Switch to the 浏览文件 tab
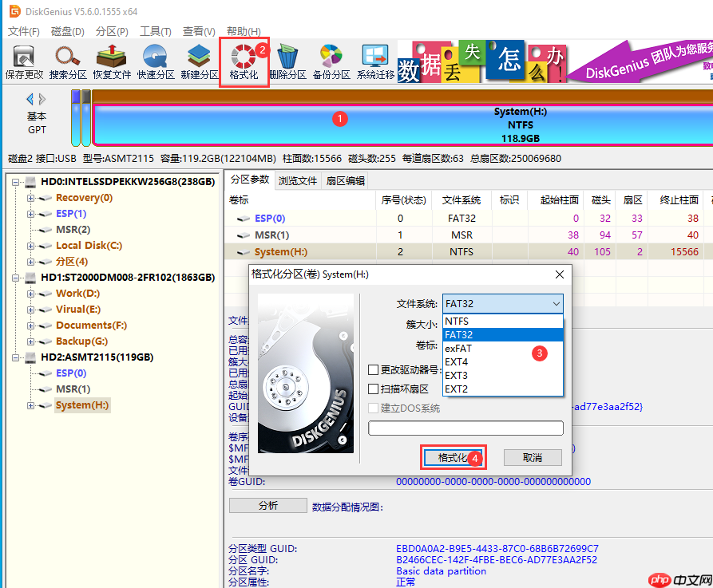The image size is (713, 588). (298, 181)
